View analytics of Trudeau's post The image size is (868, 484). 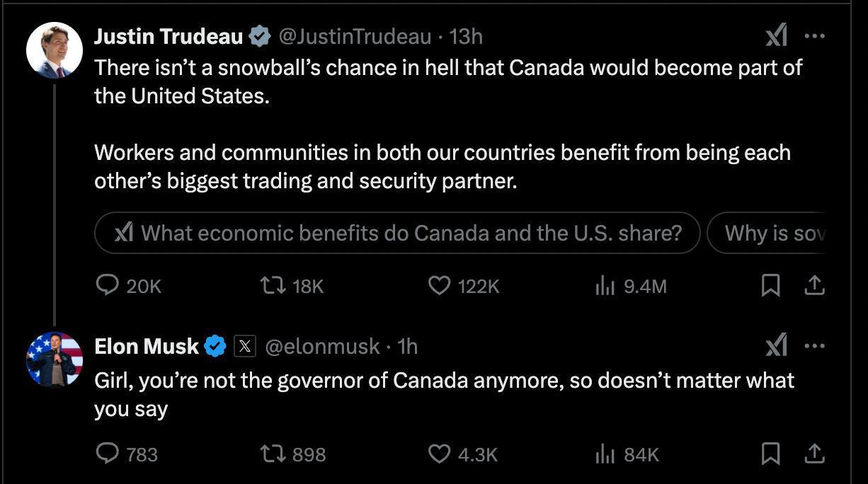coord(605,285)
